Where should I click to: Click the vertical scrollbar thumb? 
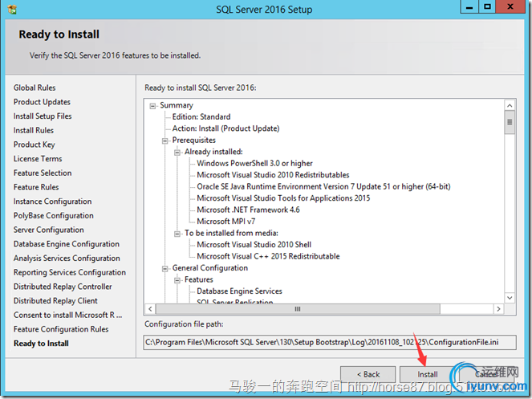click(x=510, y=122)
